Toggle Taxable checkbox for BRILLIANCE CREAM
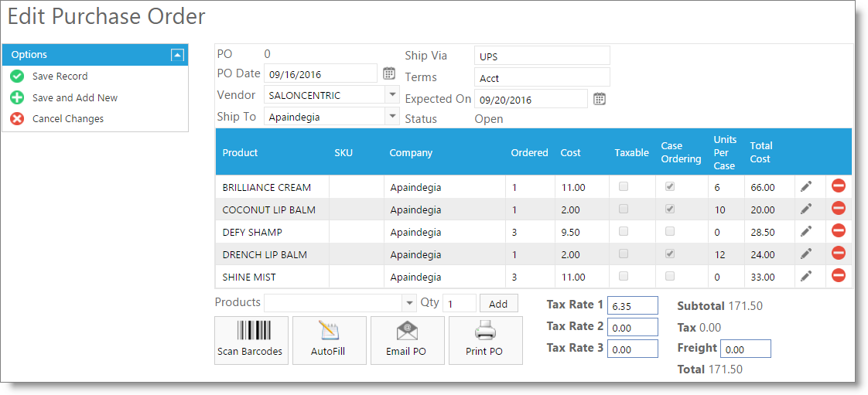Image resolution: width=868 pixels, height=395 pixels. coord(624,187)
